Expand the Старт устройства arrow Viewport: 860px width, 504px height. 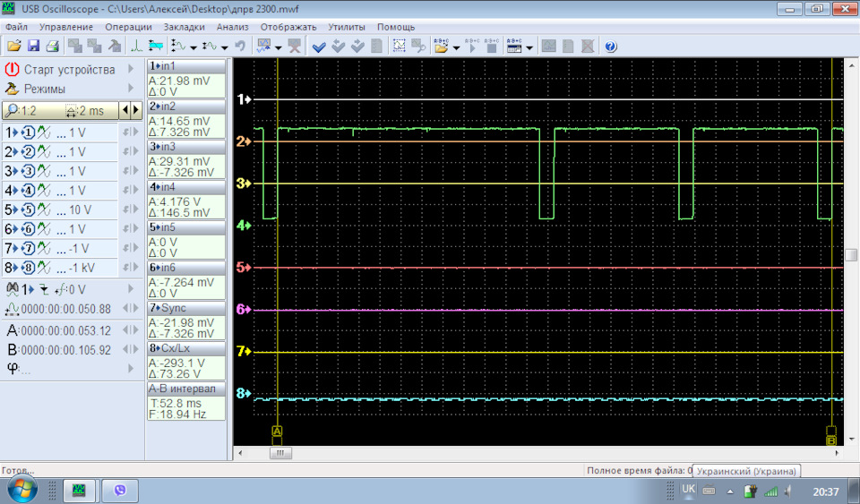click(x=131, y=69)
